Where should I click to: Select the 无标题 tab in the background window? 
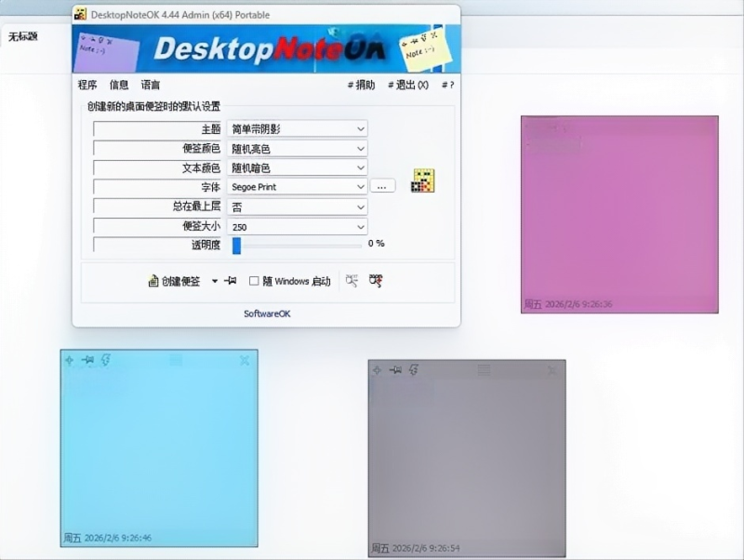[x=22, y=36]
